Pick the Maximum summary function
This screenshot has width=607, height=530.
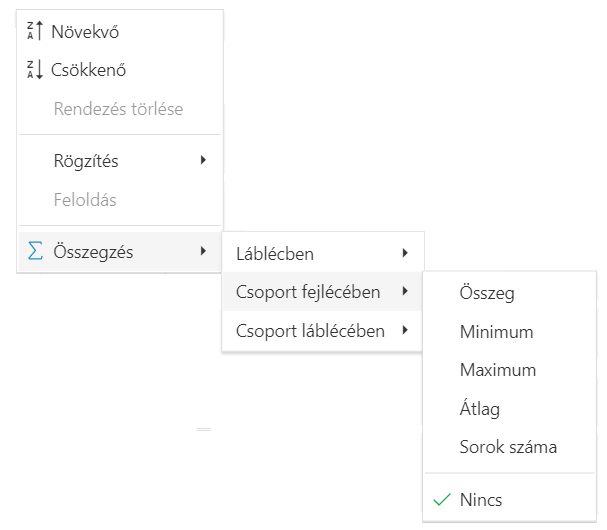click(x=498, y=370)
